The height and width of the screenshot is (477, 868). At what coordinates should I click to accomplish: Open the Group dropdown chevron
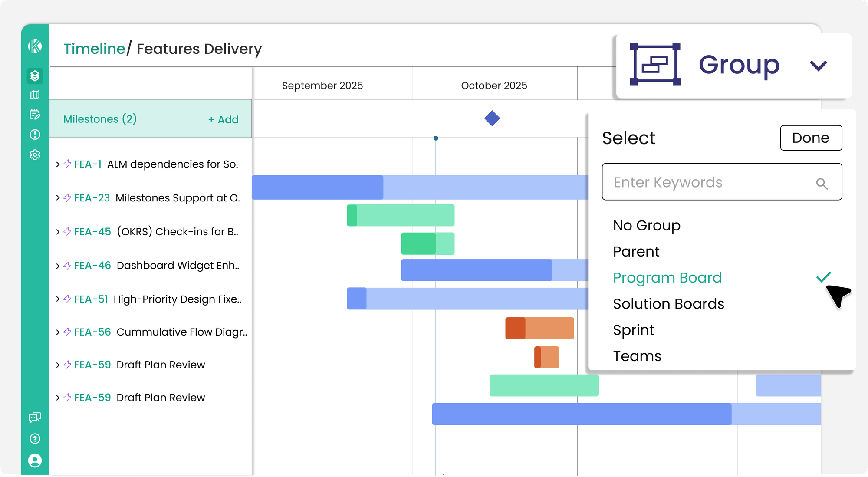tap(818, 66)
